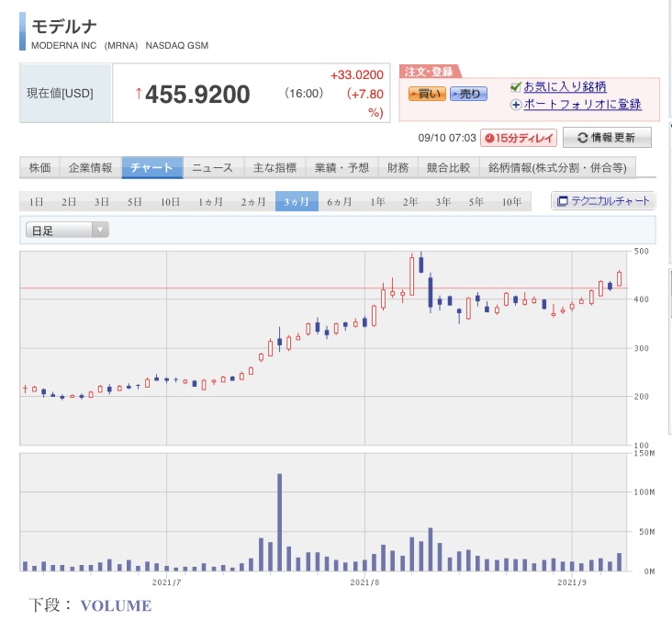Add stock to お気に入り銘柄 favorites link

565,86
